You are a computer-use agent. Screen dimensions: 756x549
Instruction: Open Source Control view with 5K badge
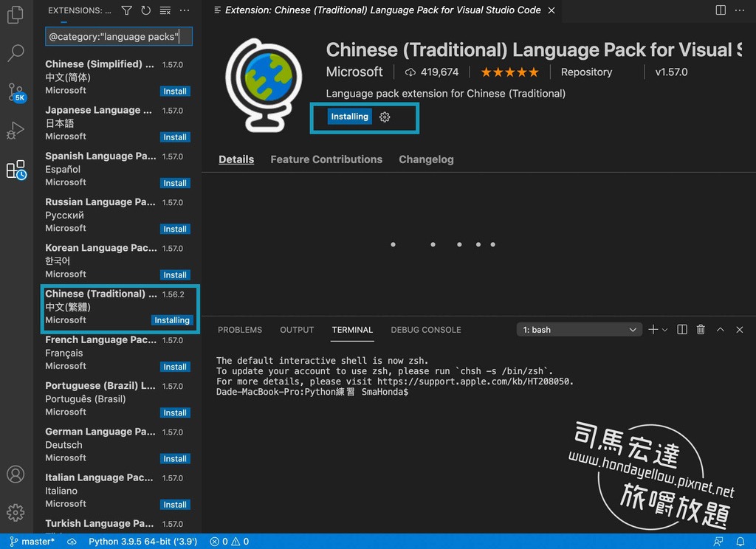point(16,91)
